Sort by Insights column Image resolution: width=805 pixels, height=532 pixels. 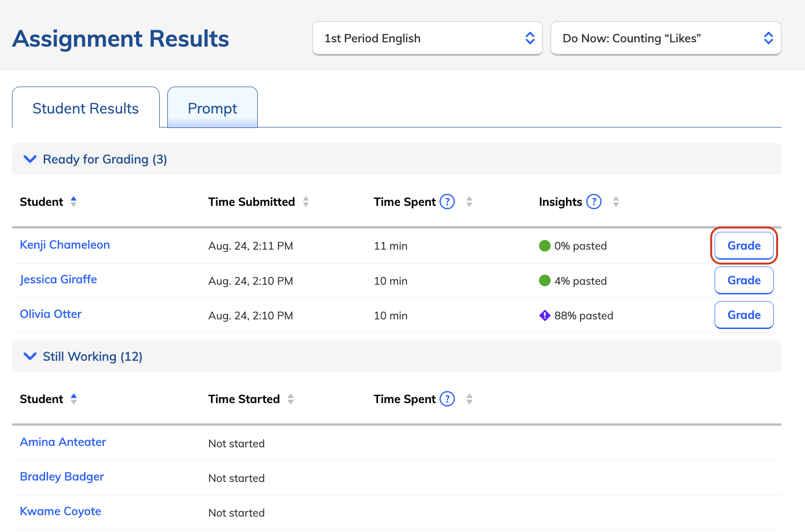(616, 202)
